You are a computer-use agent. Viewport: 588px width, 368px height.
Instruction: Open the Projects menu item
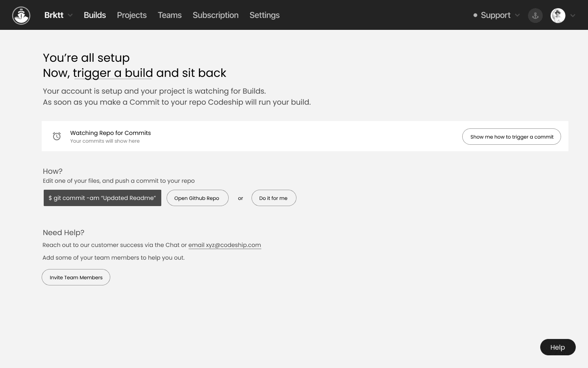(131, 15)
